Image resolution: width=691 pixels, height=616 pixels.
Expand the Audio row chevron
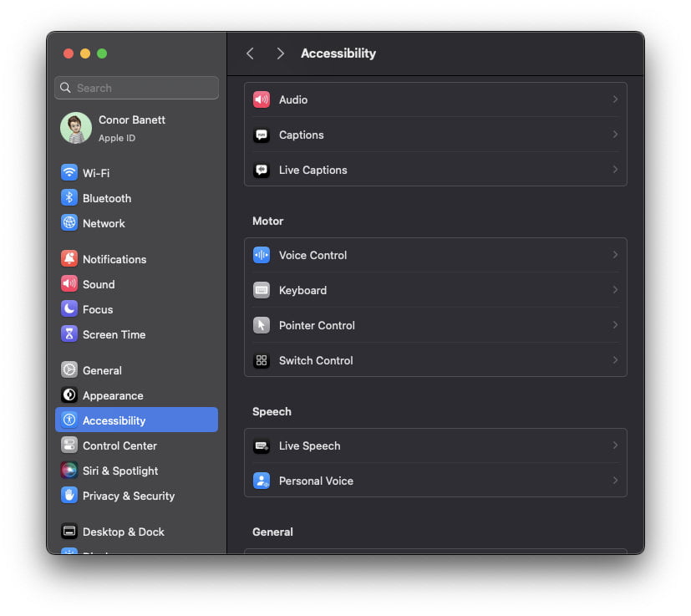click(x=616, y=99)
